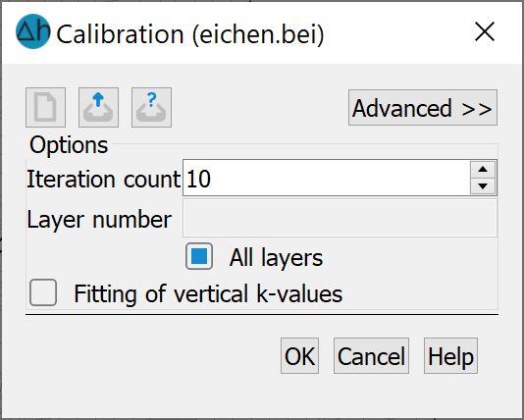Click the "Layer number" label
524x420 pixels.
pyautogui.click(x=99, y=220)
